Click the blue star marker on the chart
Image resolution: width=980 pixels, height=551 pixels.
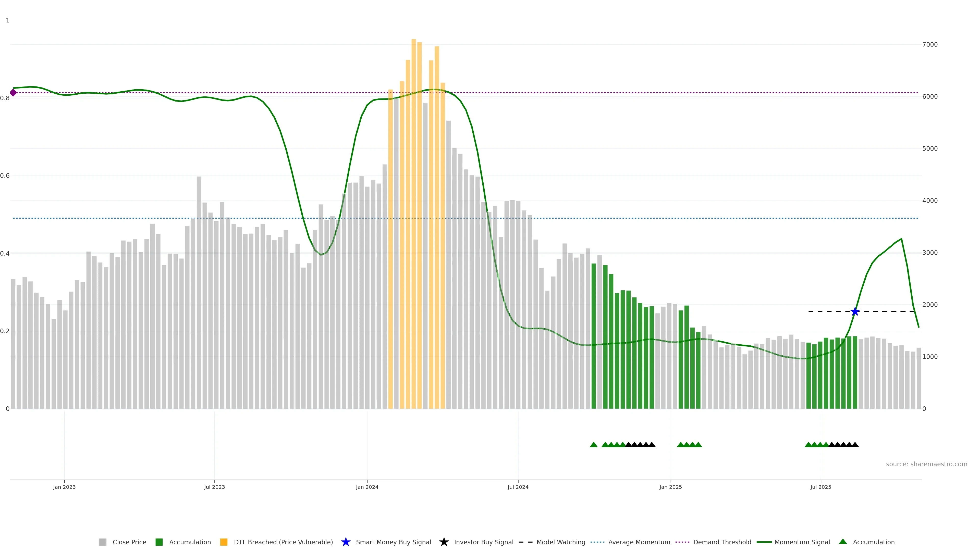855,312
